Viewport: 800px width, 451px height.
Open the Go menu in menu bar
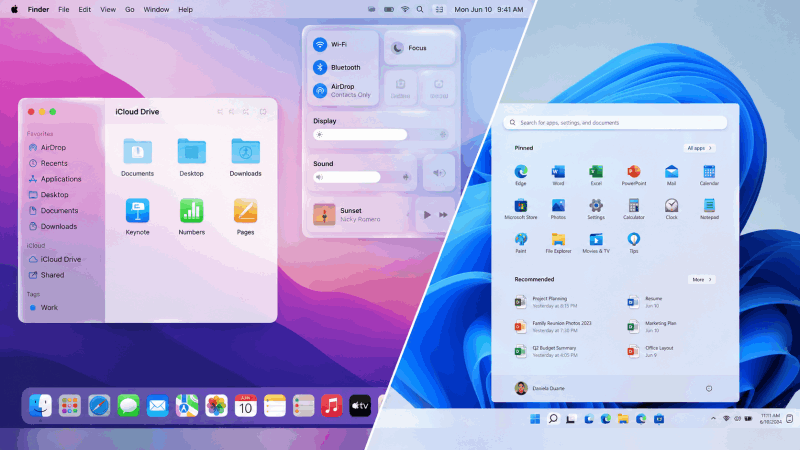[x=130, y=9]
